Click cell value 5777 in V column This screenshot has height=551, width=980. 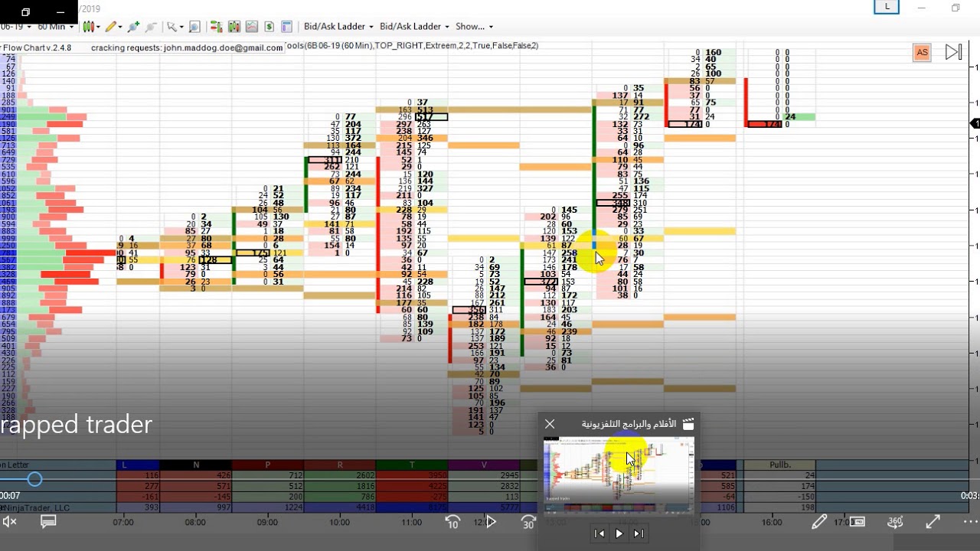point(509,507)
